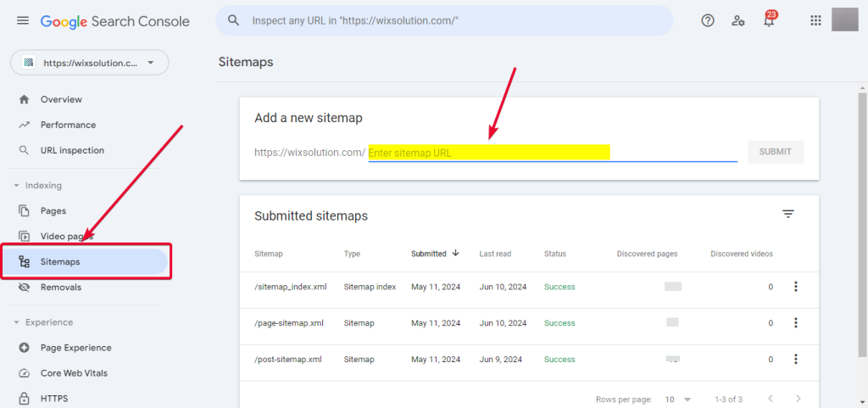
Task: Click the Inspect any URL search box
Action: (444, 20)
